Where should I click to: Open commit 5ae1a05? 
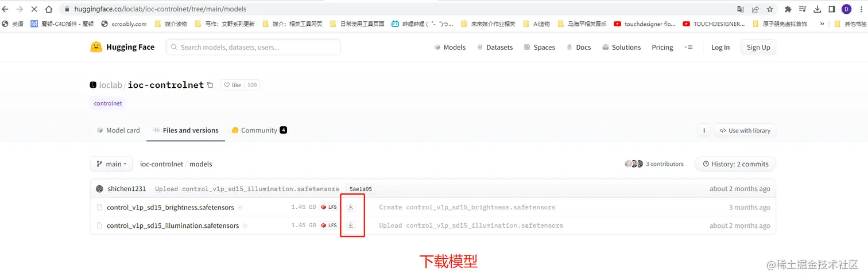coord(361,189)
